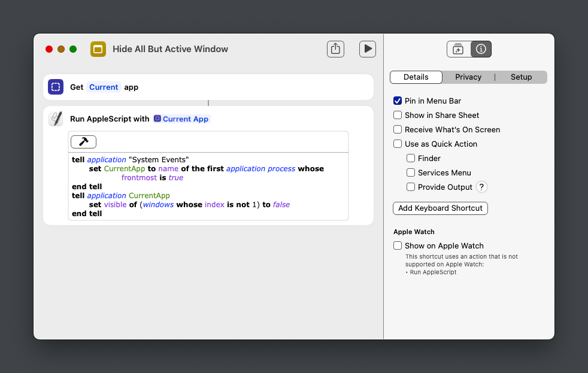Click the Share shortcut icon
This screenshot has height=373, width=588.
pos(335,49)
